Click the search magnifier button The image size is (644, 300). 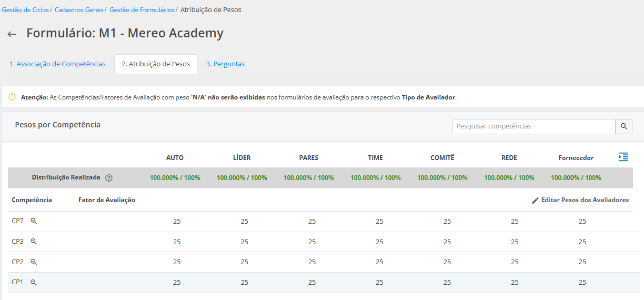click(623, 126)
